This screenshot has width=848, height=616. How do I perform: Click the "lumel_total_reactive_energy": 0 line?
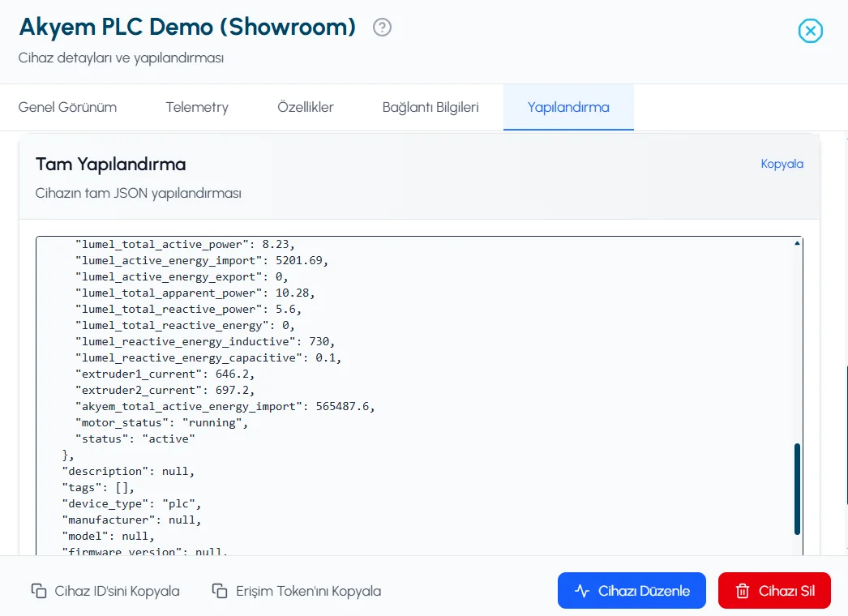185,326
